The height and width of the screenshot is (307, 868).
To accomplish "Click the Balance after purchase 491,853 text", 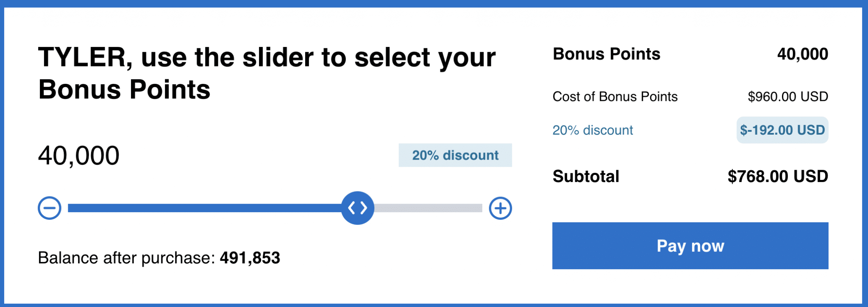I will click(159, 257).
